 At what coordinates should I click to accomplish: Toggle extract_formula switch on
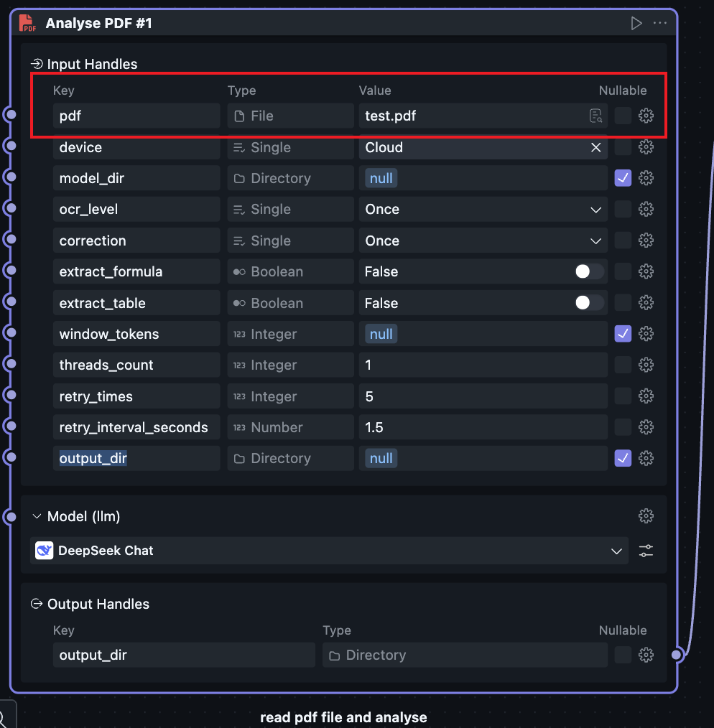click(589, 271)
